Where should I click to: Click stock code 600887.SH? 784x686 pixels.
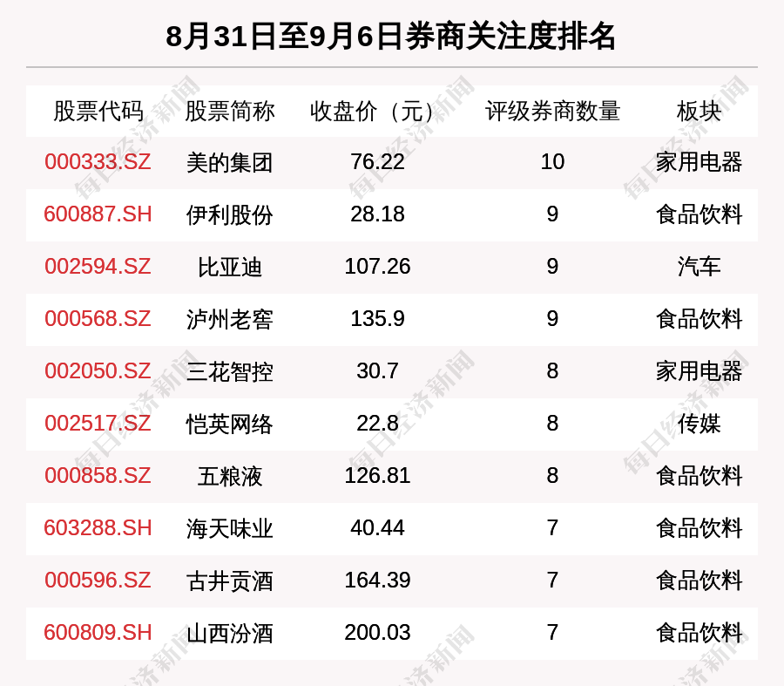[x=98, y=214]
